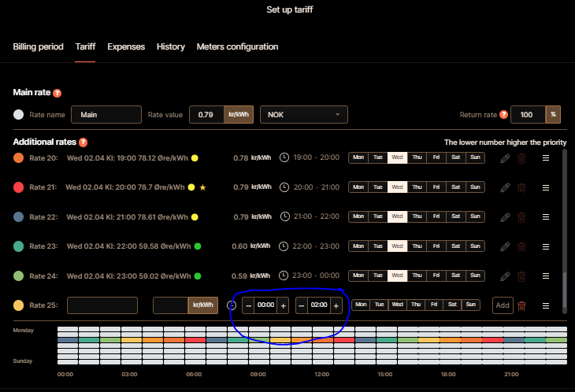Open the Additional rates help icon
Image resolution: width=575 pixels, height=392 pixels.
point(83,142)
